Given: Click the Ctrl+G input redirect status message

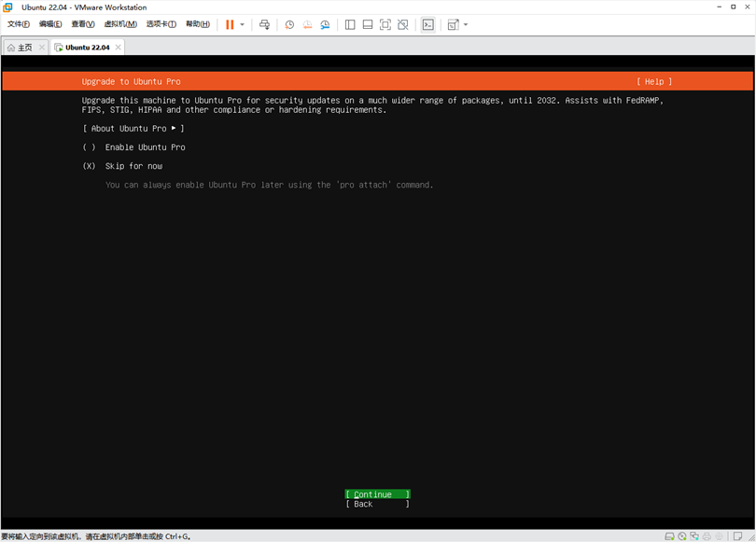Looking at the screenshot, I should tap(95, 536).
